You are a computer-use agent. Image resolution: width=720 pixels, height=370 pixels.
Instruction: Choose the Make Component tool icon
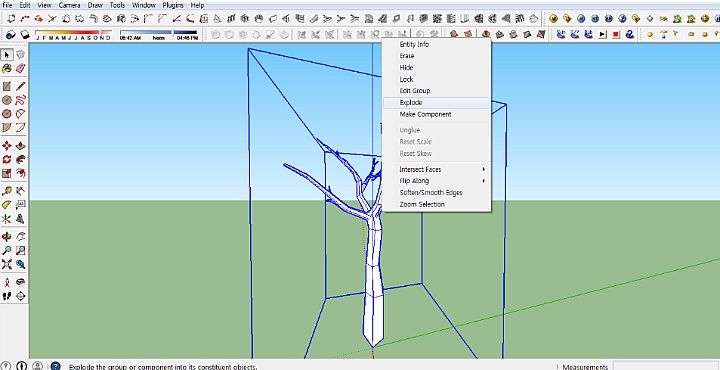(21, 55)
